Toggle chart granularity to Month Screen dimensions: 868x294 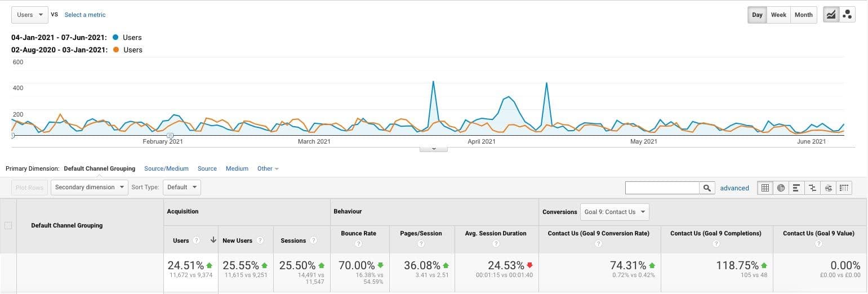803,15
